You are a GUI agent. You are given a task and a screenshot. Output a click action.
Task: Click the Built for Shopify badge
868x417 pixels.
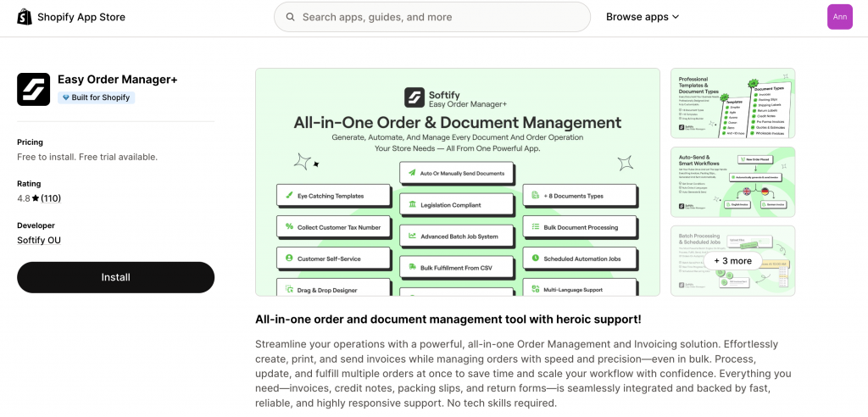pyautogui.click(x=97, y=97)
